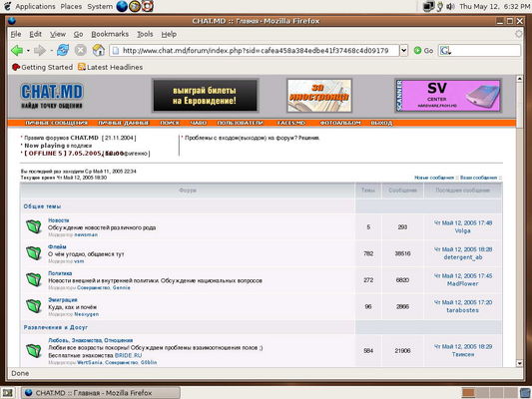Click the Stop loading icon

pos(81,51)
